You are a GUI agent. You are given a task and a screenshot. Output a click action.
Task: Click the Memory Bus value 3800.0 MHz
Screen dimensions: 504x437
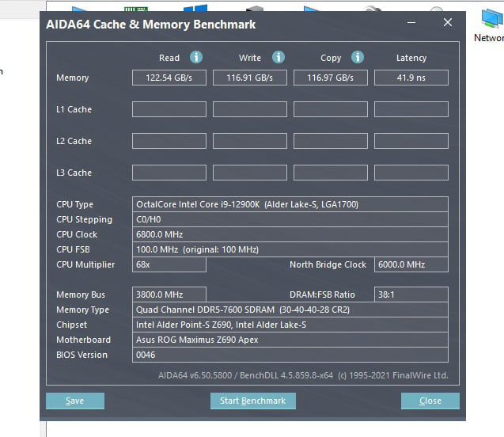click(169, 294)
